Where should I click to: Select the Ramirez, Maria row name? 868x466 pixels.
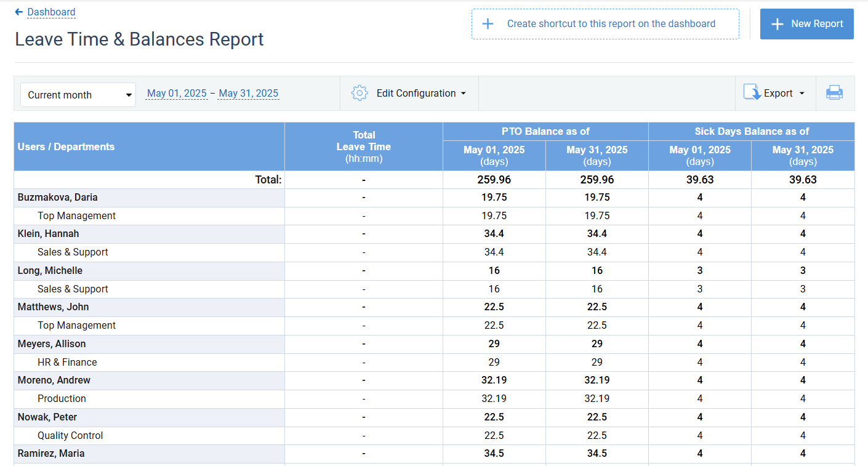point(51,454)
